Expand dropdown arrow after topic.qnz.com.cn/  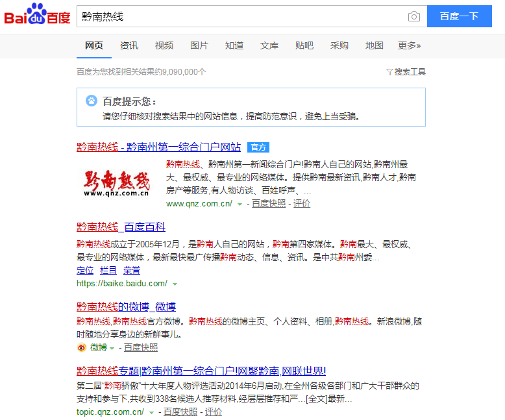[x=151, y=413]
